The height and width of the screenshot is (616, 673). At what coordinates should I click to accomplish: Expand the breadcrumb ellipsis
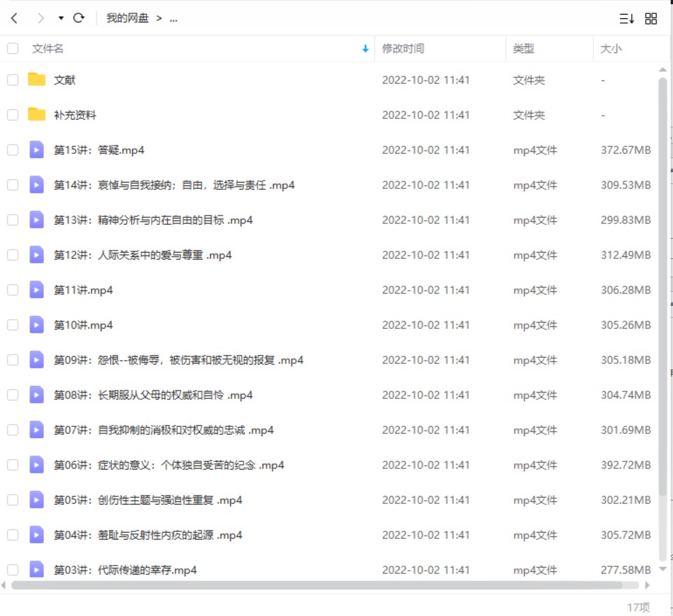[173, 18]
